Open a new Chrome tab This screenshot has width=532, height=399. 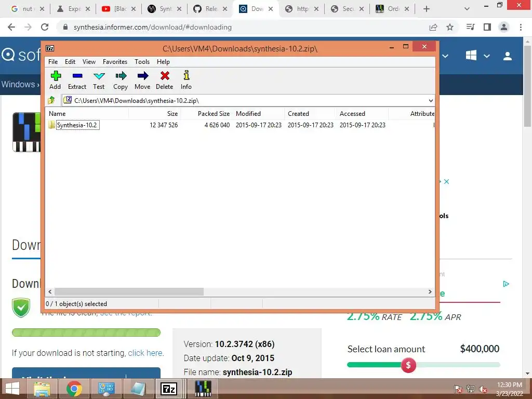click(427, 9)
